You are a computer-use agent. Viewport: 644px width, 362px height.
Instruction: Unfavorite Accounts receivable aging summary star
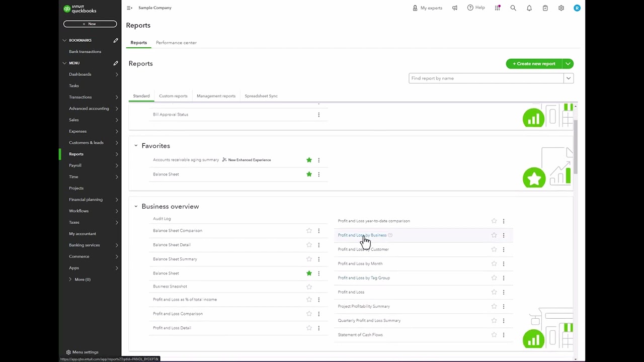pyautogui.click(x=309, y=160)
